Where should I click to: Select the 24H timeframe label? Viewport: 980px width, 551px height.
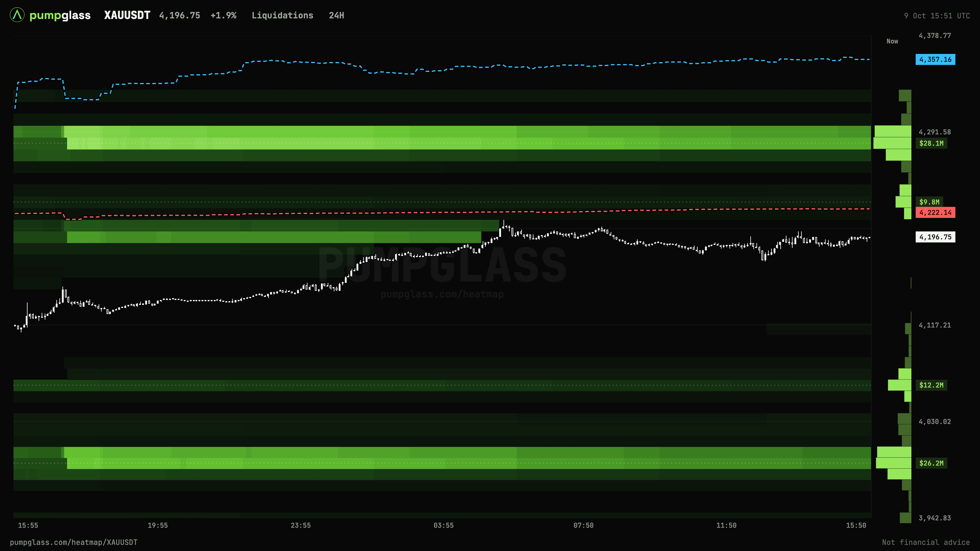pos(336,16)
